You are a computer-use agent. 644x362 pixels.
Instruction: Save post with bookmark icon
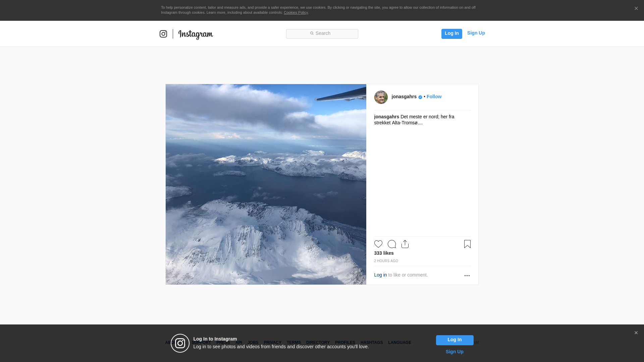click(x=467, y=244)
